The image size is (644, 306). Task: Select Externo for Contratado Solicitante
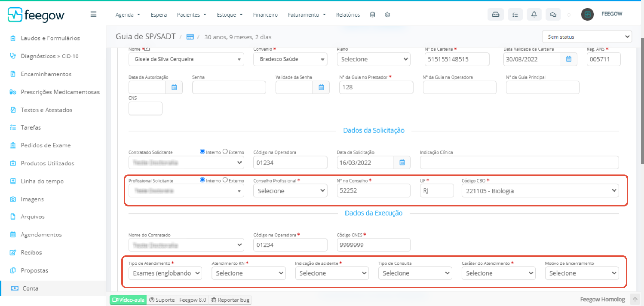225,152
